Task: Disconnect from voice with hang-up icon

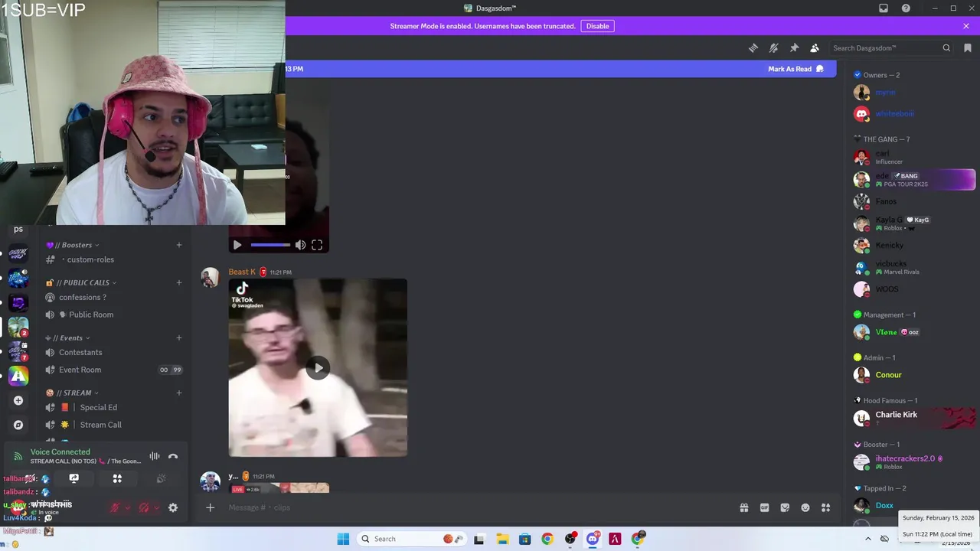Action: [173, 456]
